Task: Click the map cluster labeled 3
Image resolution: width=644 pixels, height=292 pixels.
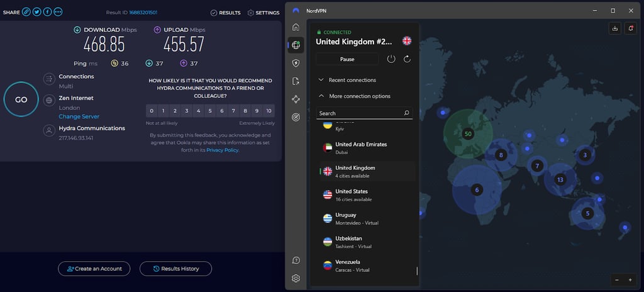Action: (x=586, y=155)
